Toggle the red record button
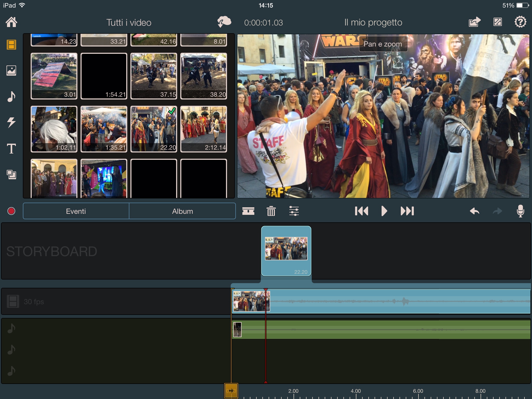 11,211
